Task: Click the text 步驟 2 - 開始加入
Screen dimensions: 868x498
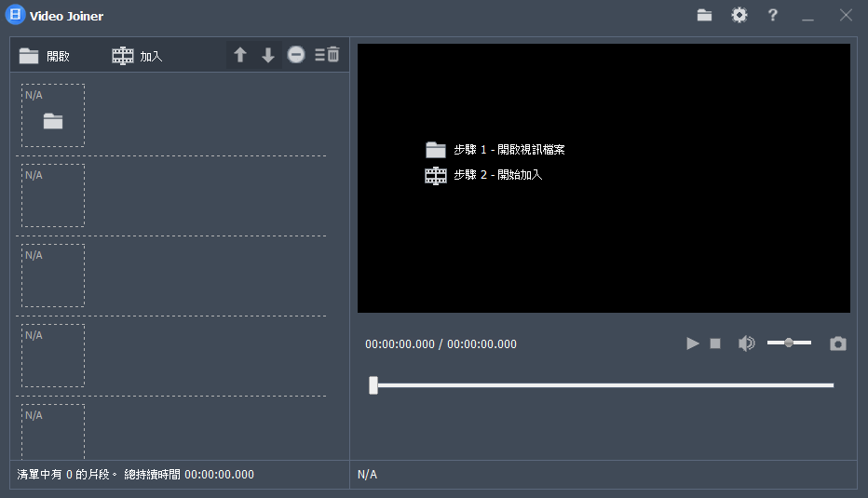Action: coord(497,175)
